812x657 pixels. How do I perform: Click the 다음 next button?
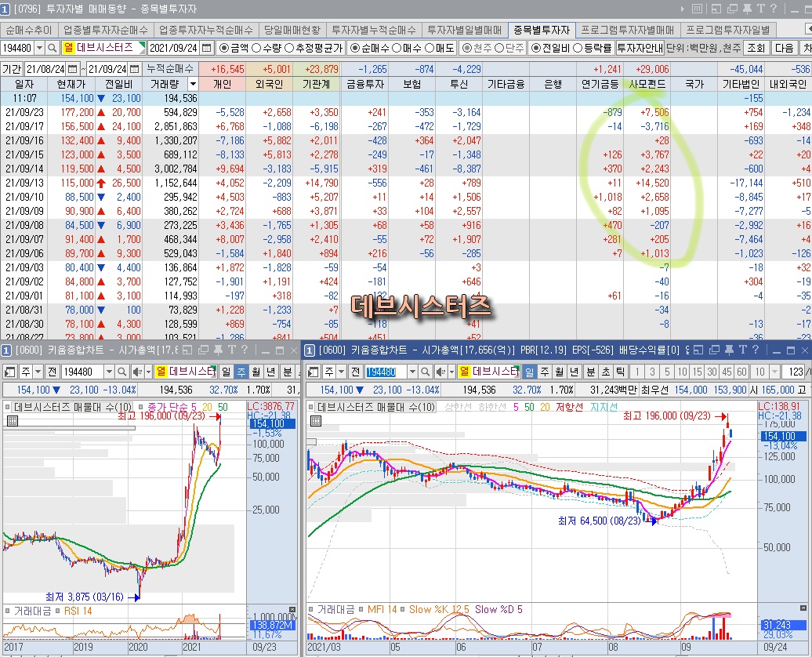784,48
